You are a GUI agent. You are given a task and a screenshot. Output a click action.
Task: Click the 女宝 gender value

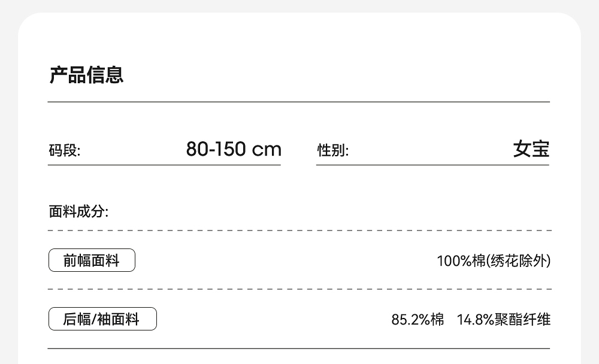[x=531, y=149]
